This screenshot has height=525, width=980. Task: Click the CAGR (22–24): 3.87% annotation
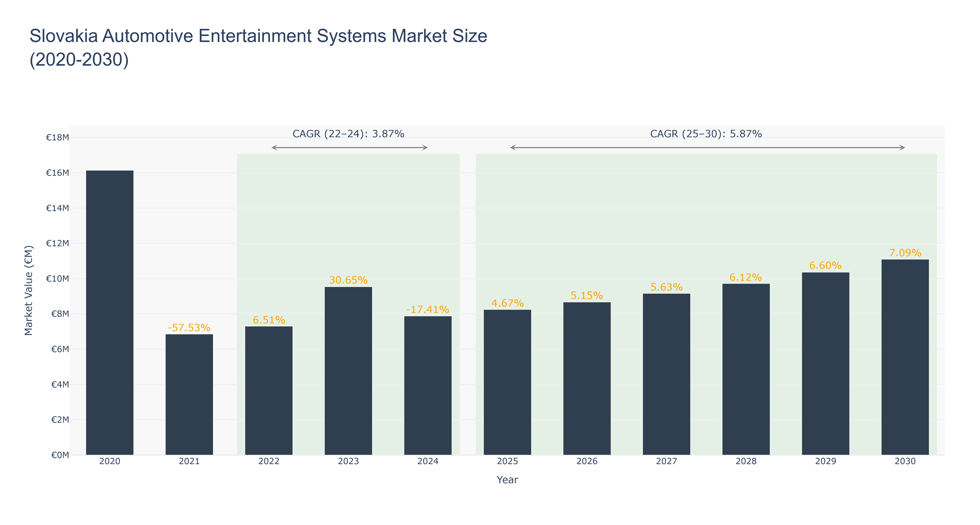click(x=348, y=134)
